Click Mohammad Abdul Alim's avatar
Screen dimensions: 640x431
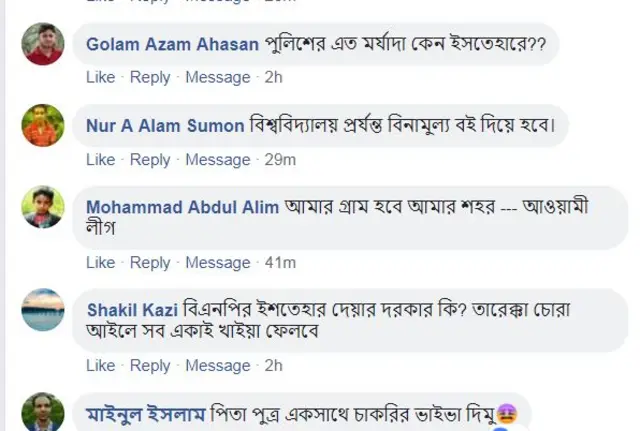coord(43,207)
